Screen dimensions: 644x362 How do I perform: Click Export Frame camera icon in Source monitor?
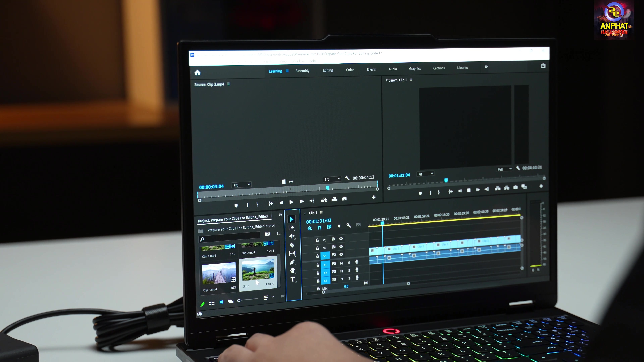344,199
